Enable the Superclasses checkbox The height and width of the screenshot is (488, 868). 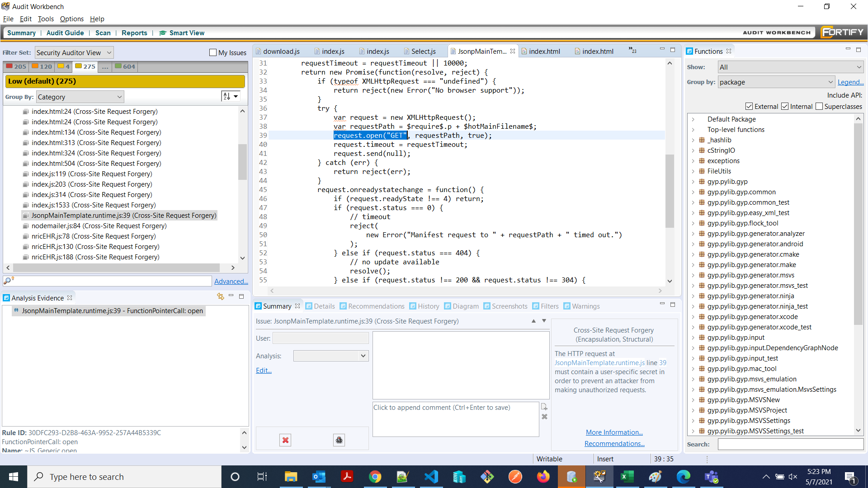point(819,107)
